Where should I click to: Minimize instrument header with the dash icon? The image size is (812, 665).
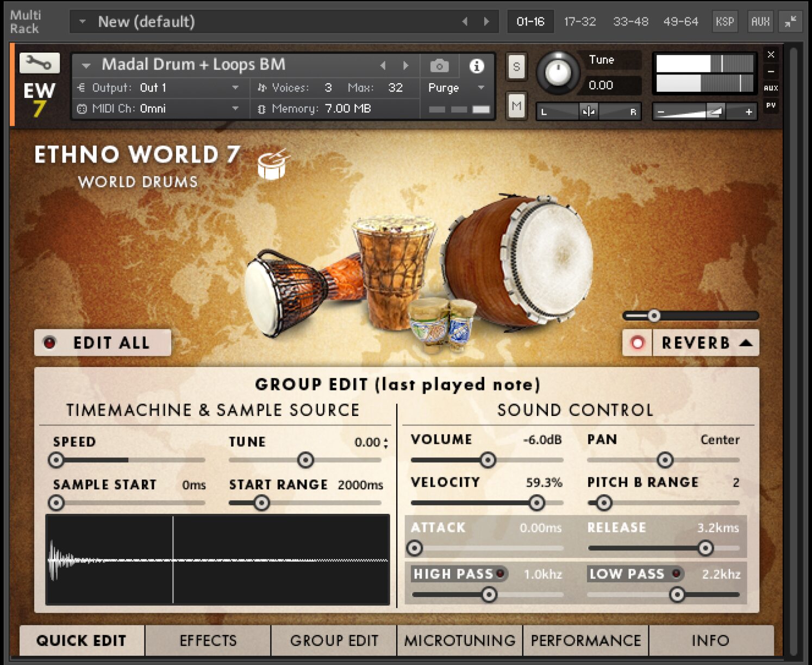pyautogui.click(x=771, y=71)
